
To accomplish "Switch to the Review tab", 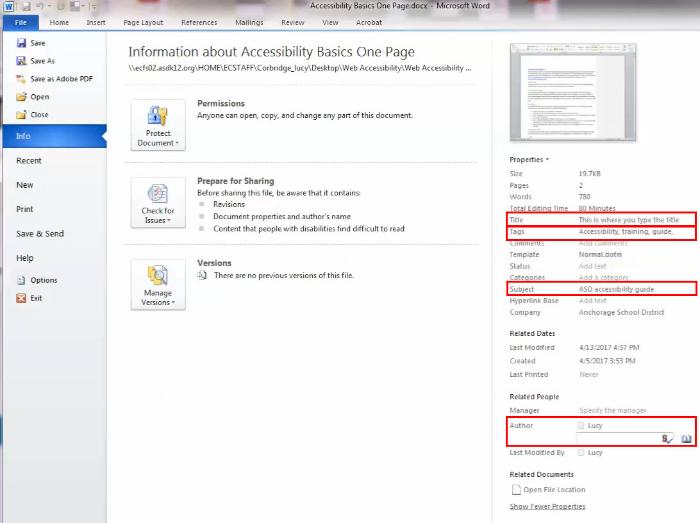I will point(292,22).
